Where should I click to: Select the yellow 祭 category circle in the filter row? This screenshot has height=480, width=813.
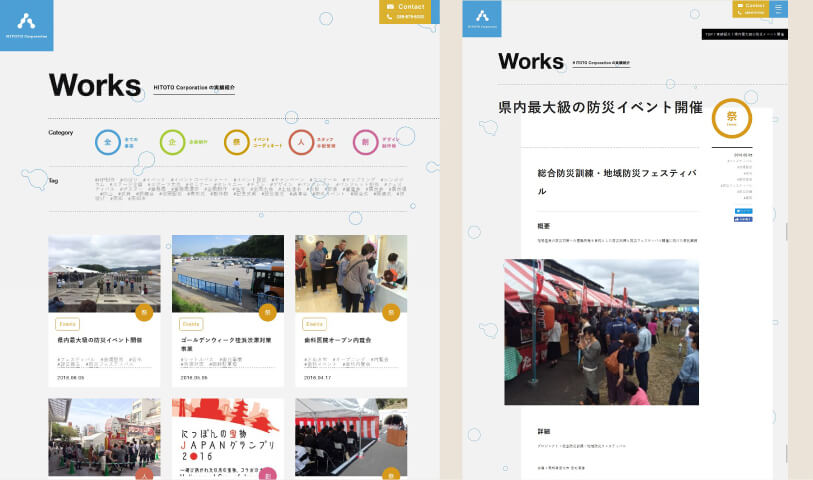tap(236, 142)
